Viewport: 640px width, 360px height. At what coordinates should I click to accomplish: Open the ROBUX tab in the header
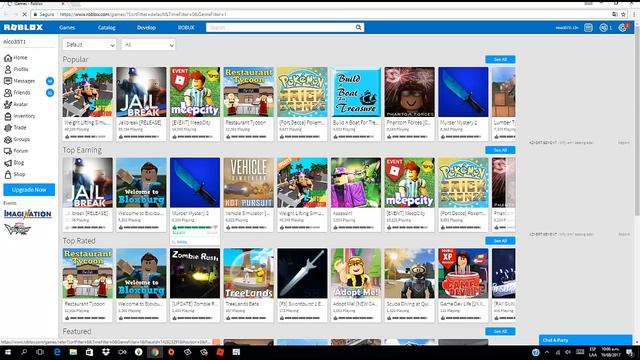(186, 27)
